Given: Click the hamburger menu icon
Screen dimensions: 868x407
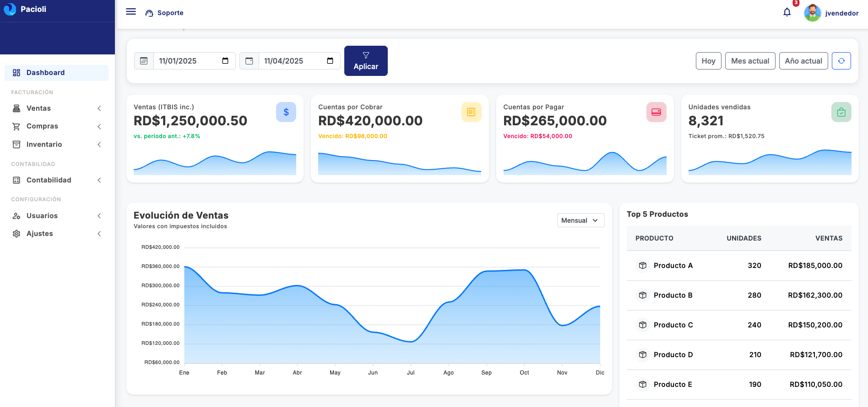Looking at the screenshot, I should click(131, 12).
